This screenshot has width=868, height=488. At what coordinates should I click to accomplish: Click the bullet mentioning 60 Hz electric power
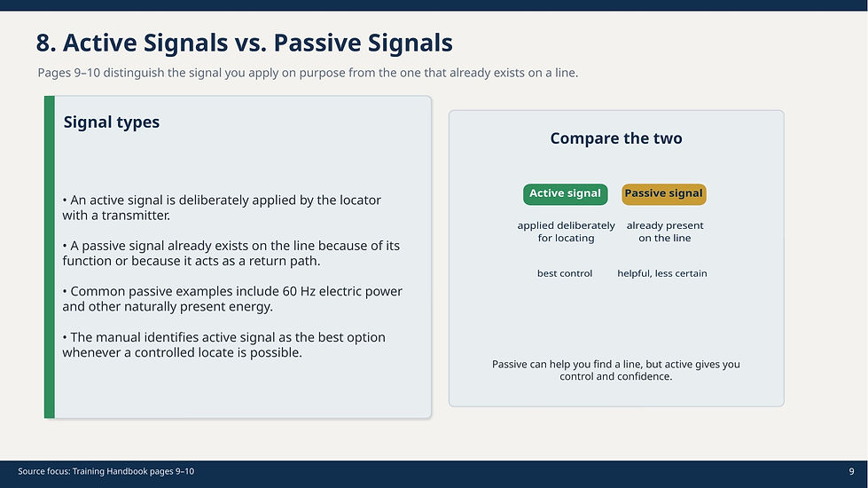(232, 299)
